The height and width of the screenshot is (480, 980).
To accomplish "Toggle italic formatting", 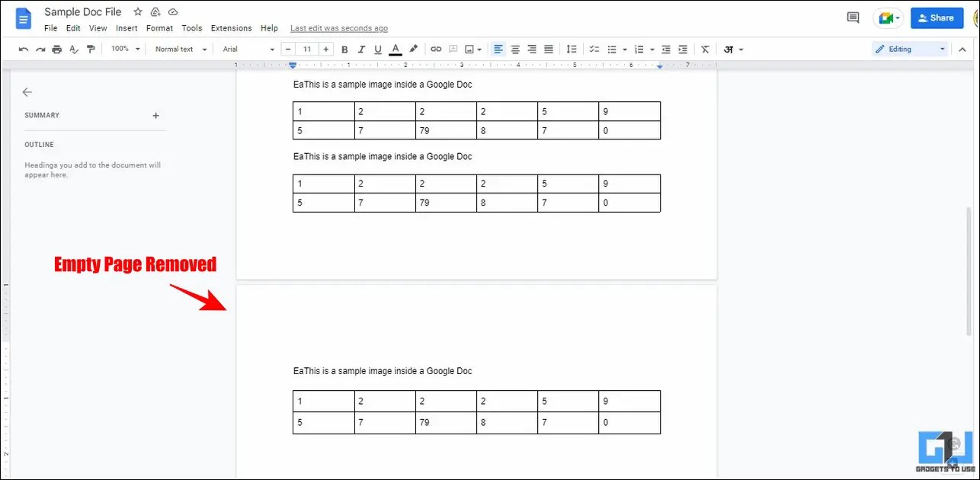I will tap(361, 49).
